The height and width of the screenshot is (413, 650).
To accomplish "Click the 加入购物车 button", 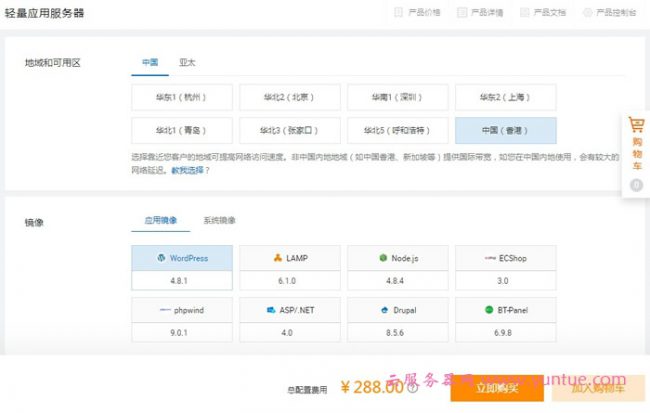I will coord(597,387).
